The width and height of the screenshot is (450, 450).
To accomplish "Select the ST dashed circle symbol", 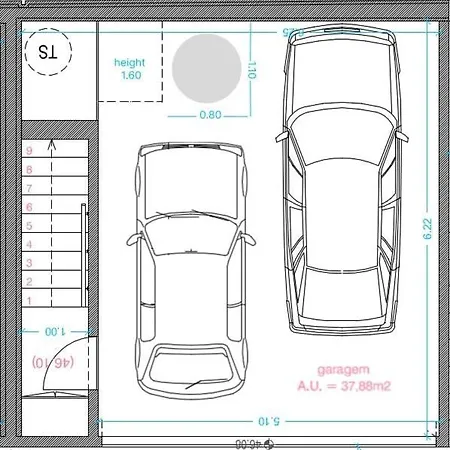I will [48, 52].
